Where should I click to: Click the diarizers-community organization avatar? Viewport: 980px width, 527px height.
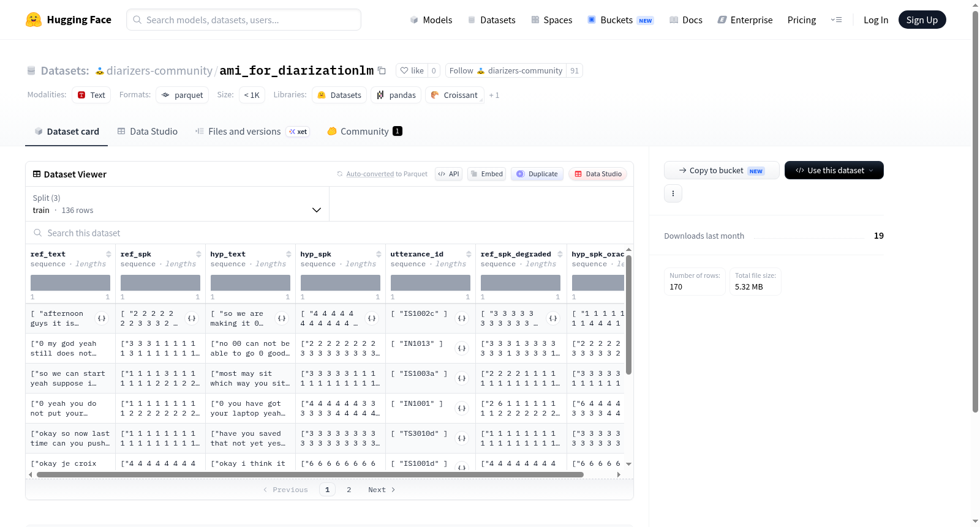tap(100, 71)
